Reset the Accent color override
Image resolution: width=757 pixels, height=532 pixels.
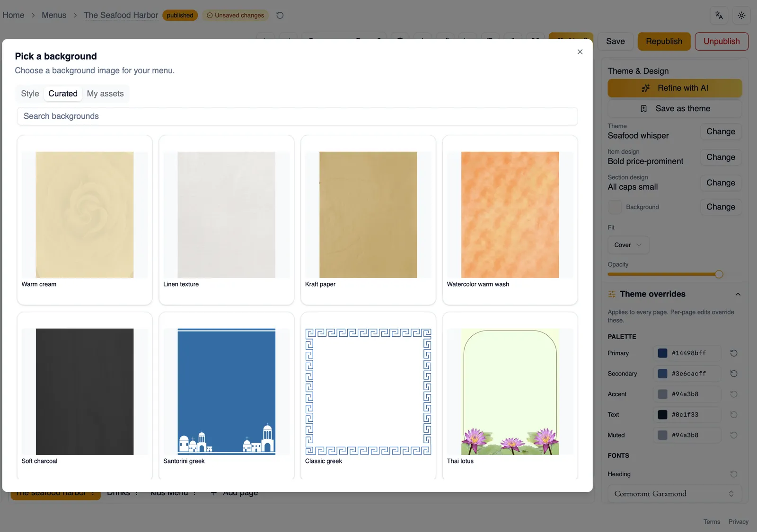pyautogui.click(x=734, y=394)
